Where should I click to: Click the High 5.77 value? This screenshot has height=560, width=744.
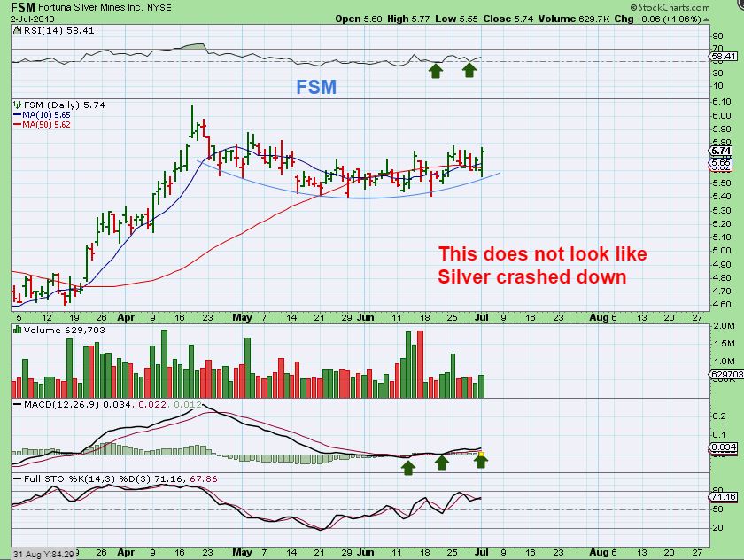408,19
